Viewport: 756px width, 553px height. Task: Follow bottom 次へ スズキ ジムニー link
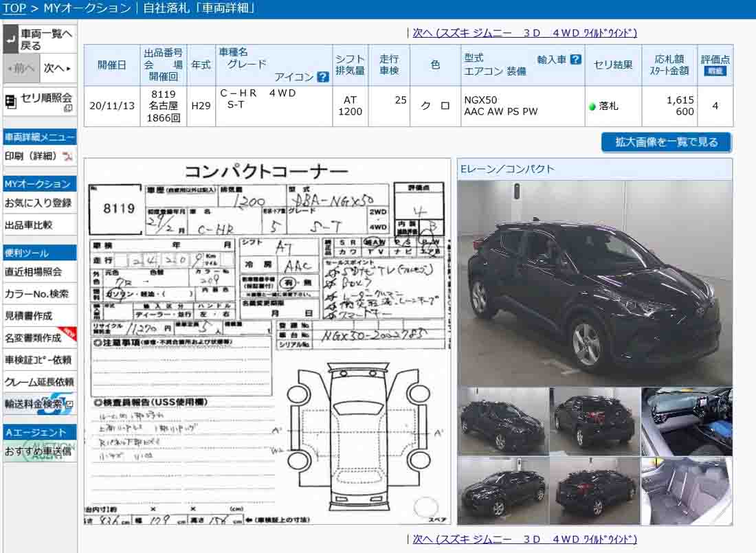pos(524,539)
